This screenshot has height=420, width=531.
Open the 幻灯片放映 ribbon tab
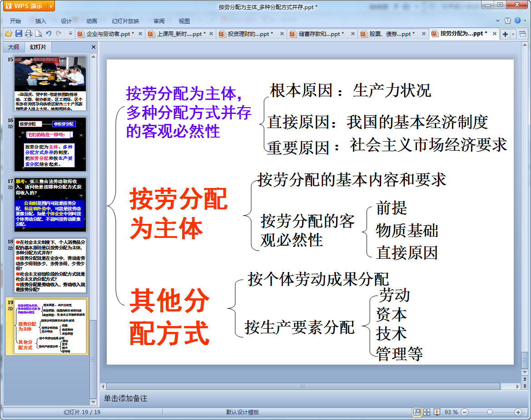[x=125, y=21]
